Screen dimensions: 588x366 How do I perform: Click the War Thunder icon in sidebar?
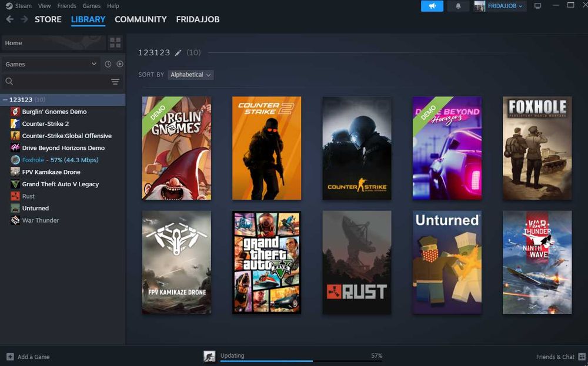(15, 220)
